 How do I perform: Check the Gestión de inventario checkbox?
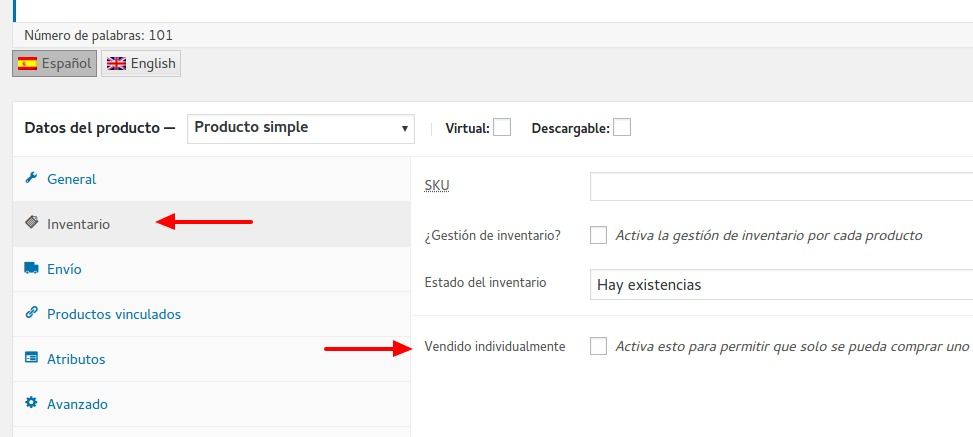coord(598,235)
